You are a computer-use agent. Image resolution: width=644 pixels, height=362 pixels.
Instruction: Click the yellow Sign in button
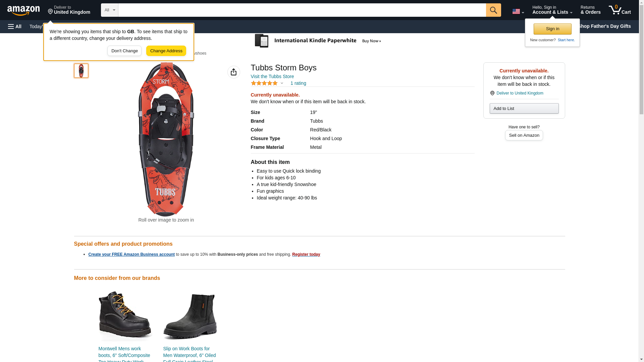(552, 29)
